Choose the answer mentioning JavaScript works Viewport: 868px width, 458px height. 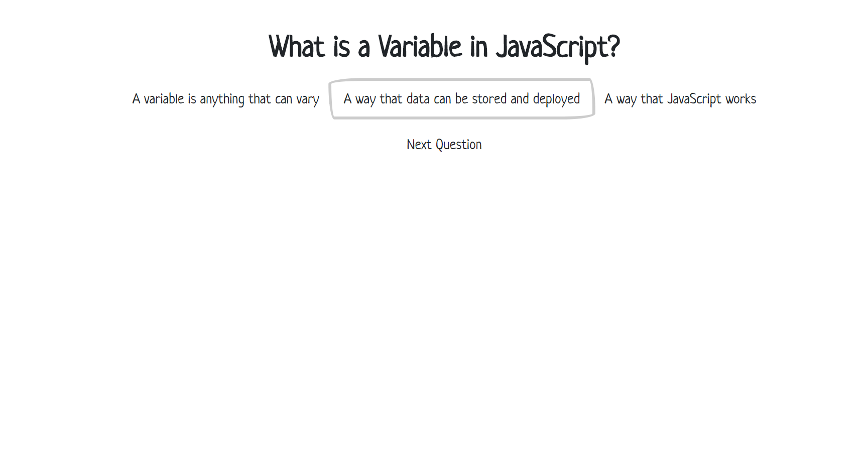click(680, 99)
